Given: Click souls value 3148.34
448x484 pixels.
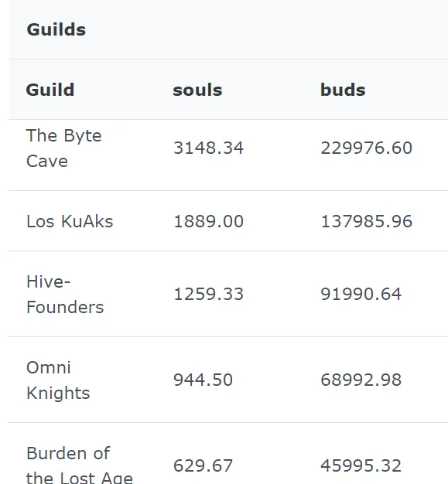Looking at the screenshot, I should click(x=209, y=148).
